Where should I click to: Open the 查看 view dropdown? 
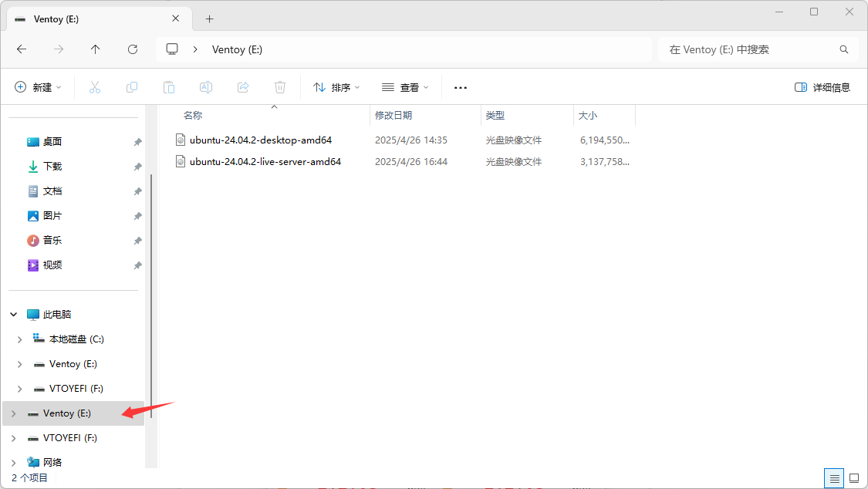coord(405,87)
